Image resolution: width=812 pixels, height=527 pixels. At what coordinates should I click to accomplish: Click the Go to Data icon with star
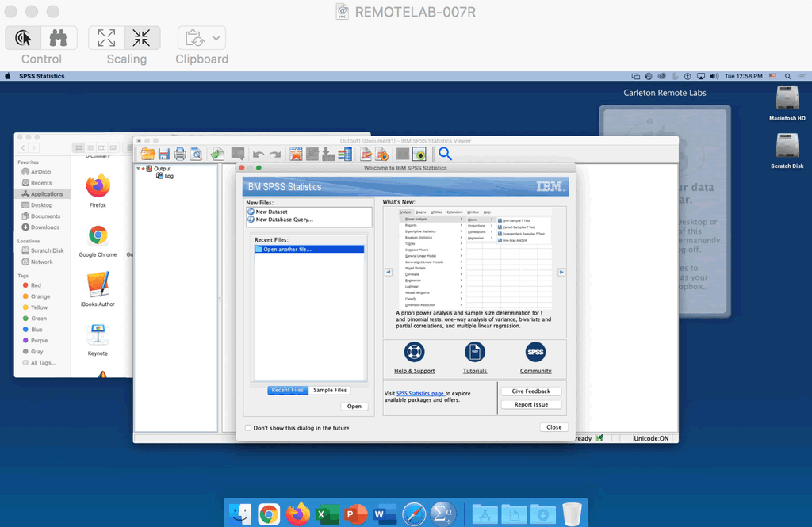pos(296,154)
